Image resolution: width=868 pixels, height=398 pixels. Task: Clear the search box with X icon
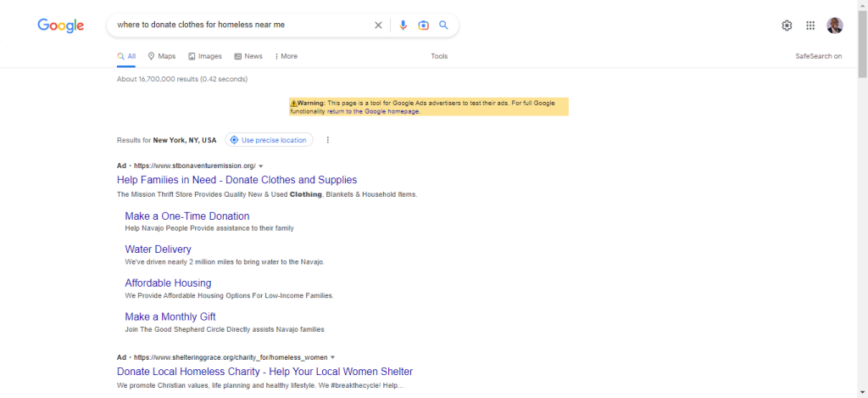[378, 25]
